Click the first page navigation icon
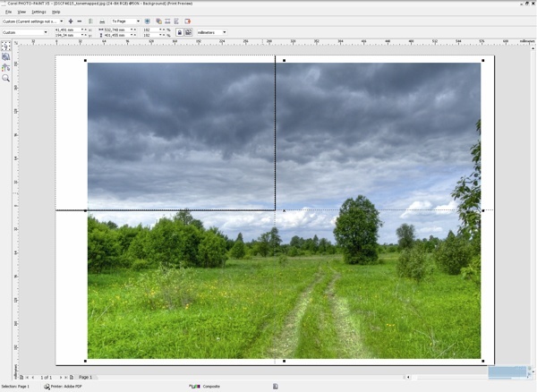Viewport: 537px width, 392px height. pyautogui.click(x=28, y=378)
